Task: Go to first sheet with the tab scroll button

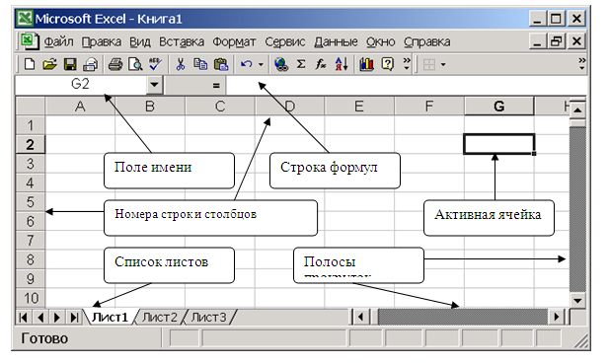Action: tap(23, 318)
